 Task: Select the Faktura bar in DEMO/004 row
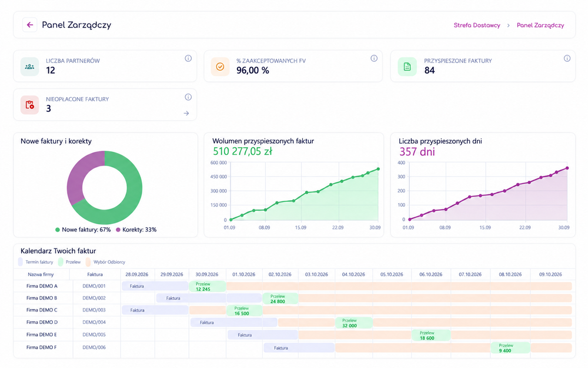coord(233,322)
